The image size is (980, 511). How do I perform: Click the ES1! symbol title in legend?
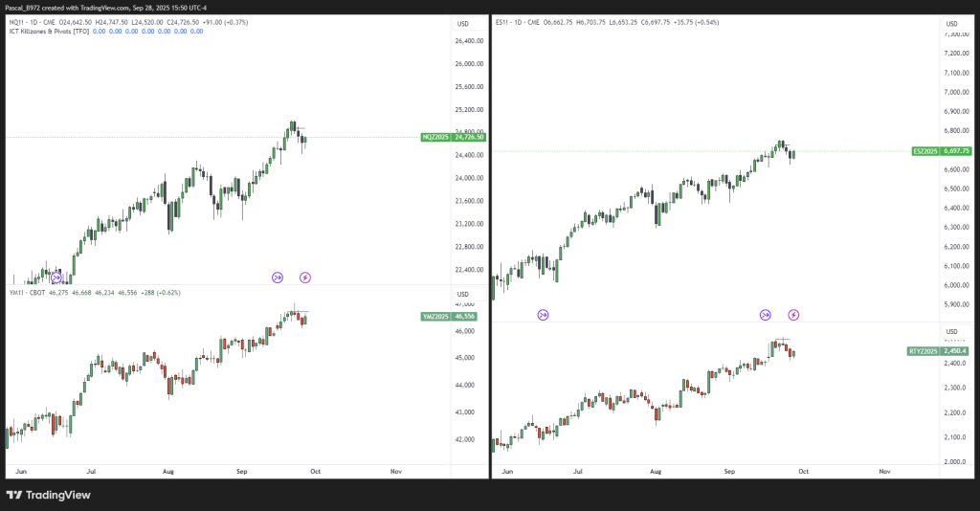(504, 21)
